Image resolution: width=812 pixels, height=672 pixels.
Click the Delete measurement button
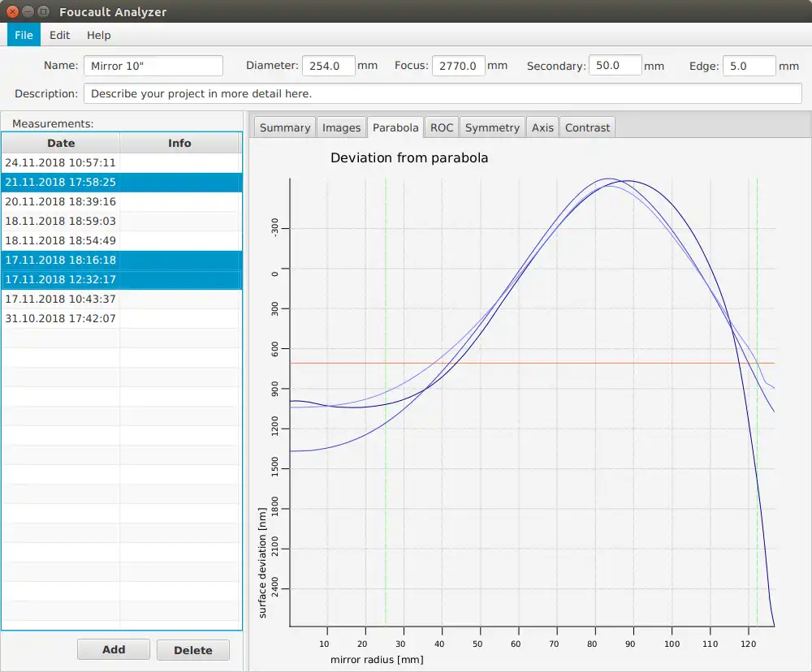coord(193,650)
